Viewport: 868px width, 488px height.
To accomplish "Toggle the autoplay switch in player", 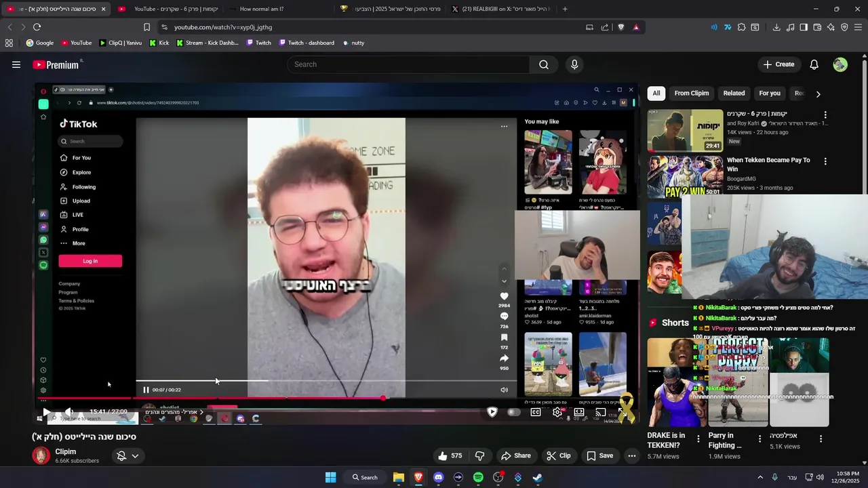I will click(x=514, y=412).
